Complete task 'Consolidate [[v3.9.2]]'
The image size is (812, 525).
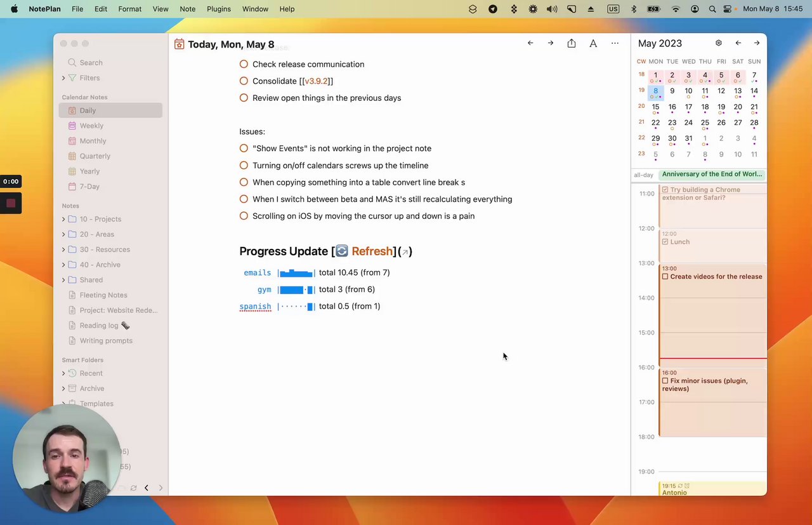click(244, 81)
